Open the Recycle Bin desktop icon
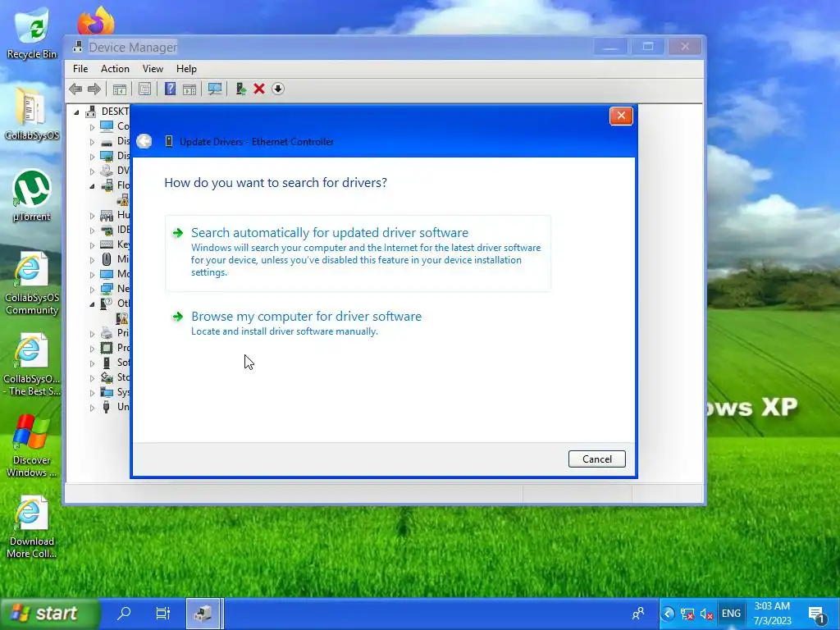The image size is (840, 630). tap(32, 33)
